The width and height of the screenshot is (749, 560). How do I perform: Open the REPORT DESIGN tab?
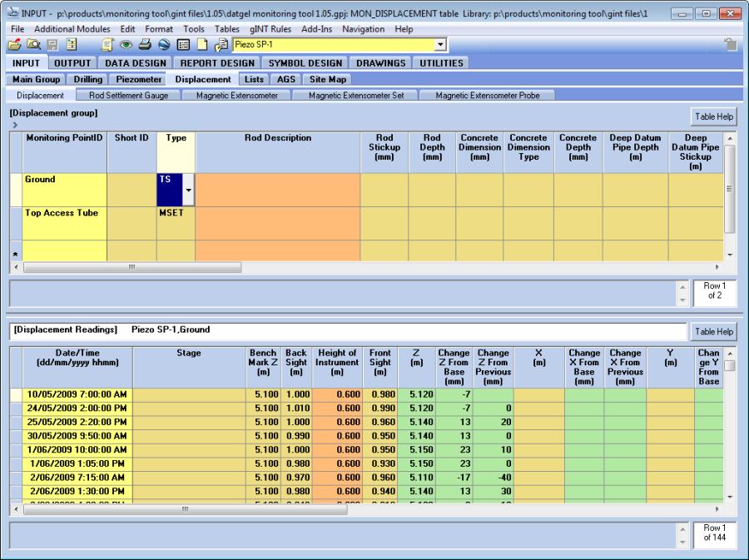pyautogui.click(x=217, y=62)
